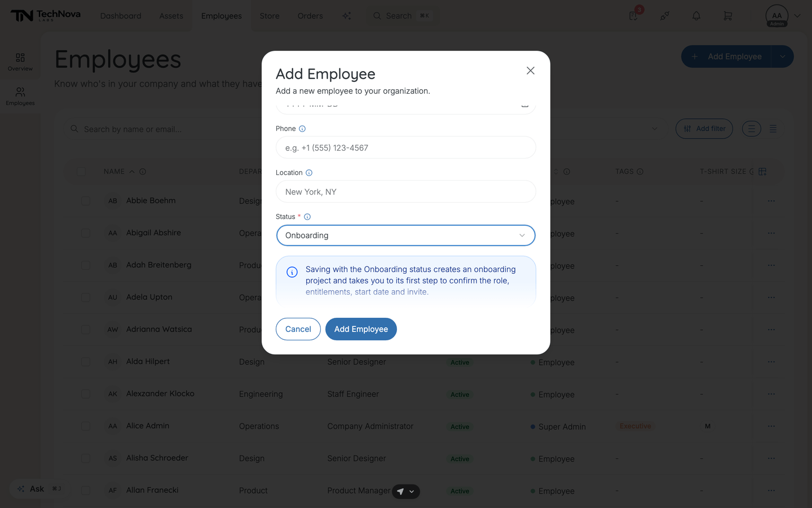Check the box for Alexzander Klocko
Viewport: 812px width, 508px height.
tap(86, 394)
